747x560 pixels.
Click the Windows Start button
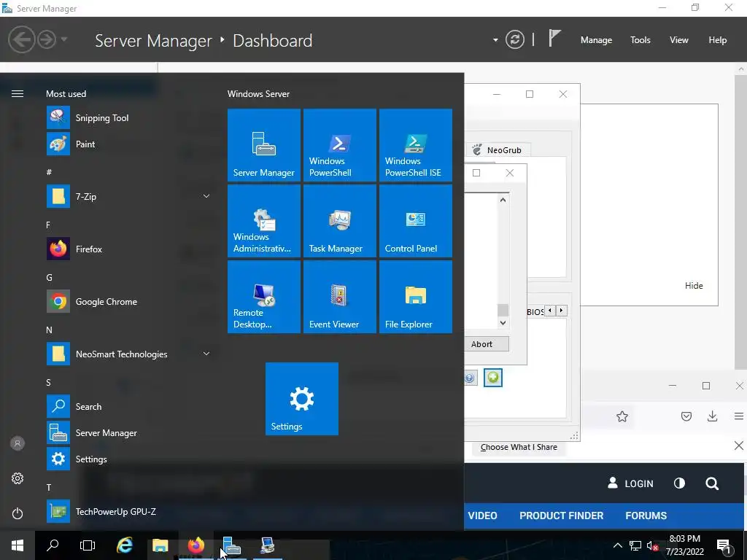point(18,545)
